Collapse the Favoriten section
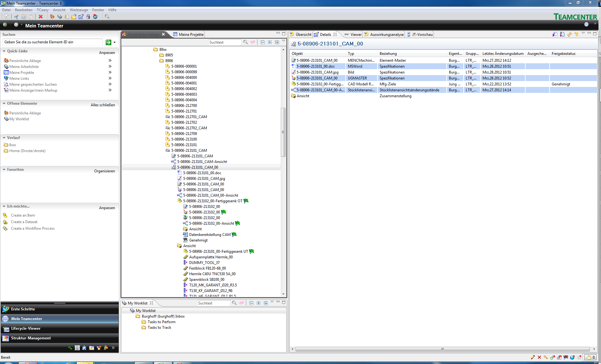Viewport: 601px width, 364px height. 4,170
